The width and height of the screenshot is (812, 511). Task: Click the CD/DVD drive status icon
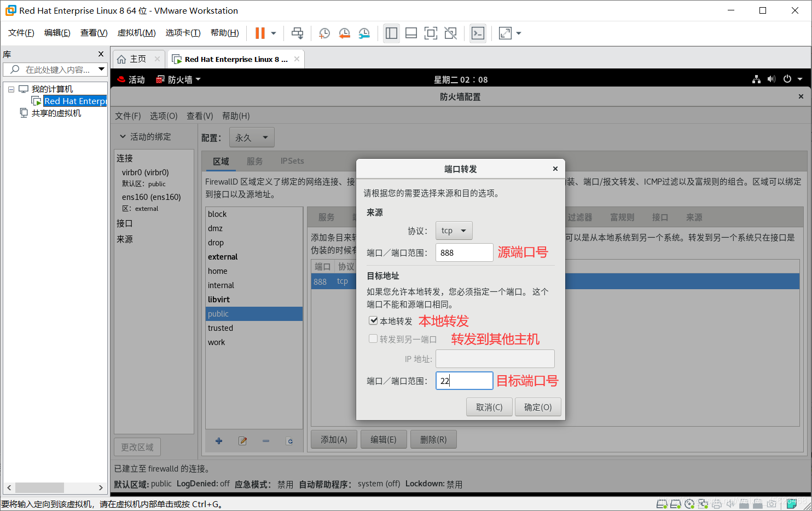click(x=689, y=504)
